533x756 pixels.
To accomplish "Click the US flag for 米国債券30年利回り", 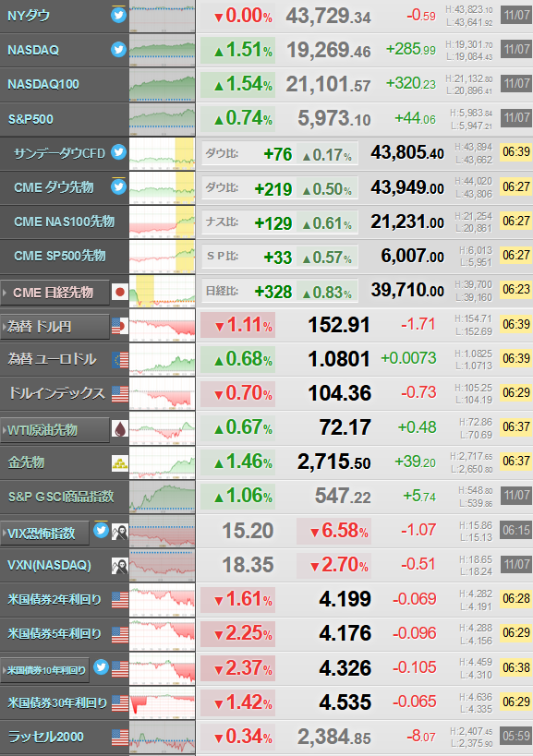I will point(120,703).
